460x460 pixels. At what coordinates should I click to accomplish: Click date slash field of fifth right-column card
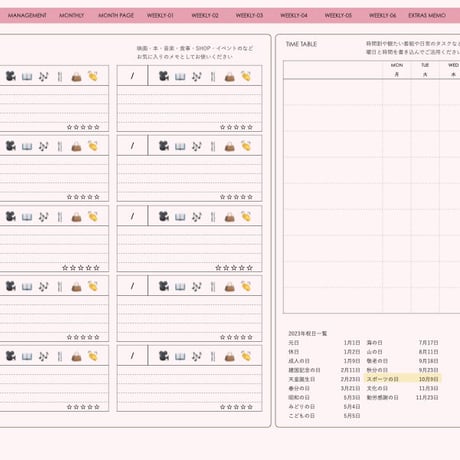click(132, 356)
